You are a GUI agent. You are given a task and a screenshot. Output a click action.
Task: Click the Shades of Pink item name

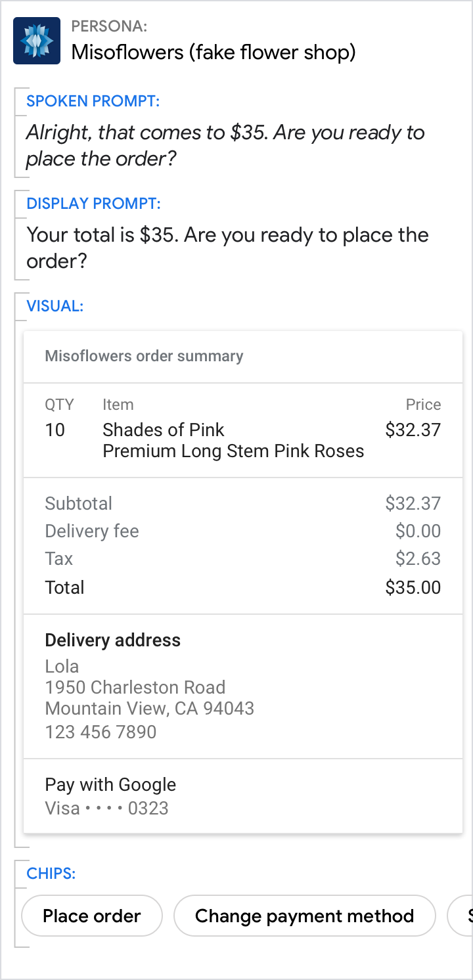click(x=164, y=430)
